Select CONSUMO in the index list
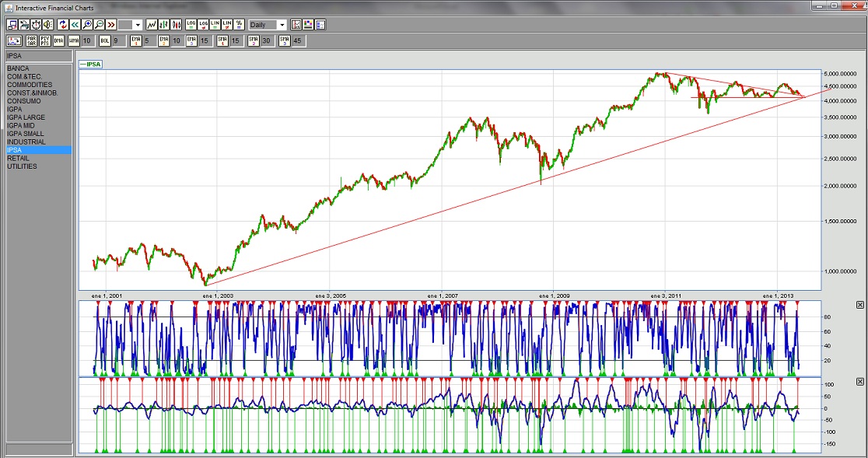Viewport: 868px width, 458px height. [x=39, y=101]
